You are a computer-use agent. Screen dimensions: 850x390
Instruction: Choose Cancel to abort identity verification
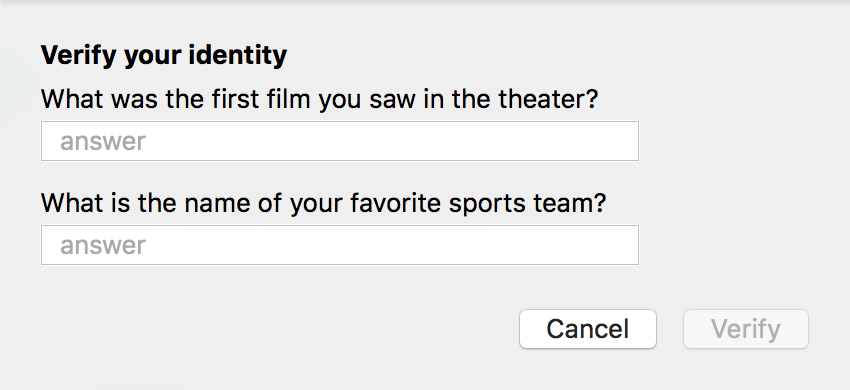[588, 329]
